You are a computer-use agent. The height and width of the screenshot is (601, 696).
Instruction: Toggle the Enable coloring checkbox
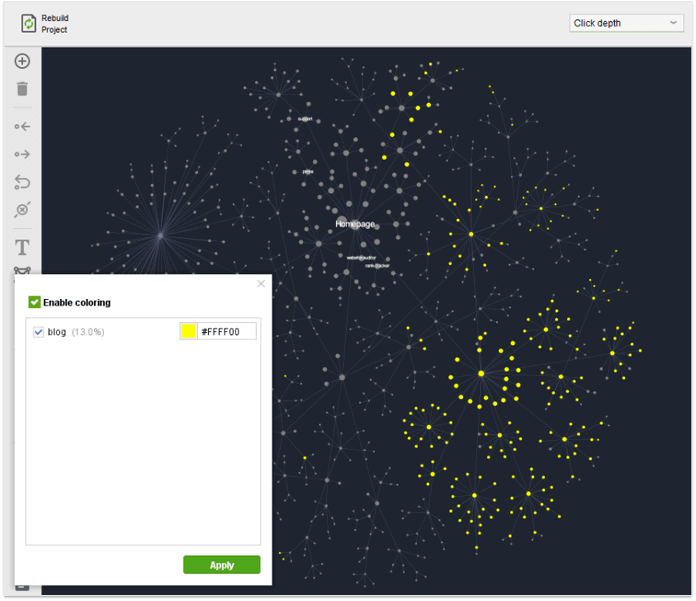(34, 302)
